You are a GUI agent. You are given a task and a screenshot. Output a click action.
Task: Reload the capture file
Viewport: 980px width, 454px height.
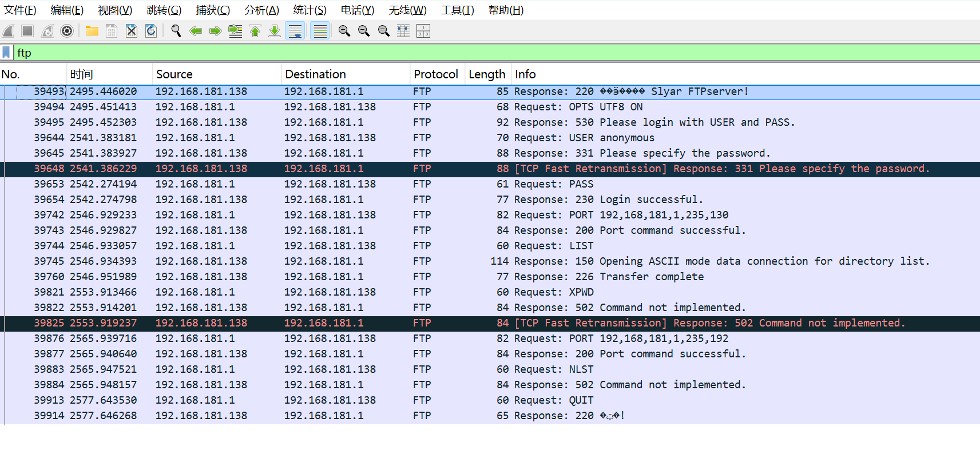[151, 31]
